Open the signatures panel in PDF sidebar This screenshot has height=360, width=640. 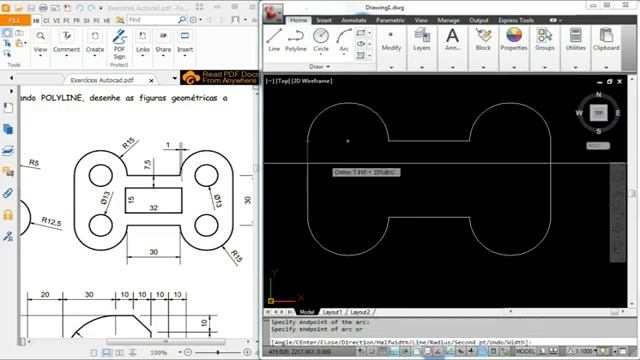click(x=8, y=236)
